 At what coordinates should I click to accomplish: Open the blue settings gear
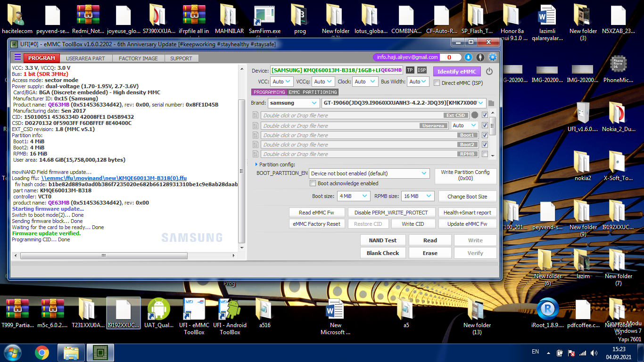tap(493, 57)
